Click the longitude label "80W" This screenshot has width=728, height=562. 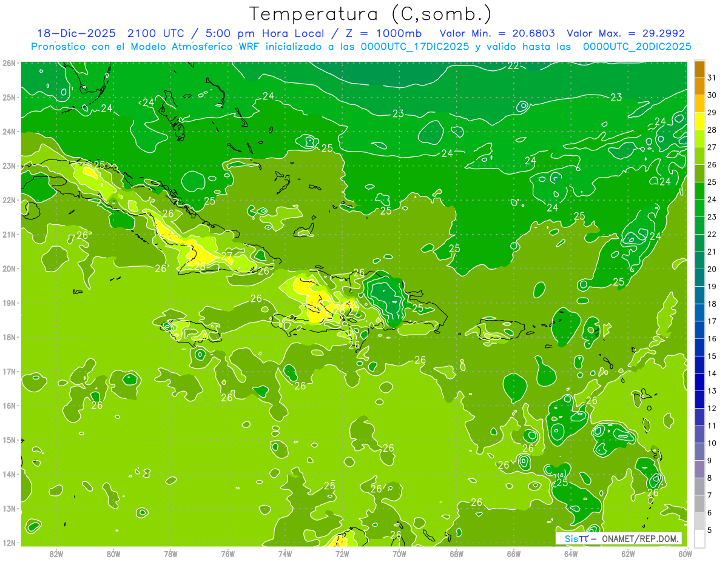(x=113, y=553)
